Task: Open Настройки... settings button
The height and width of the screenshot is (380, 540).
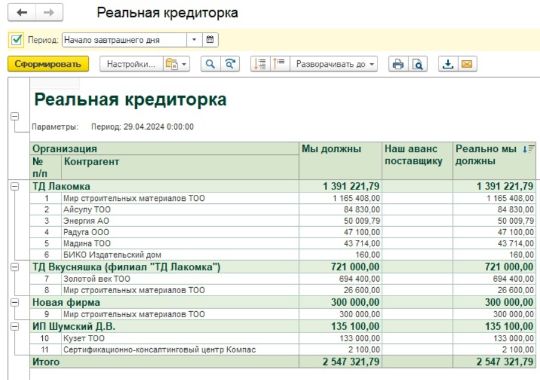Action: pos(131,64)
